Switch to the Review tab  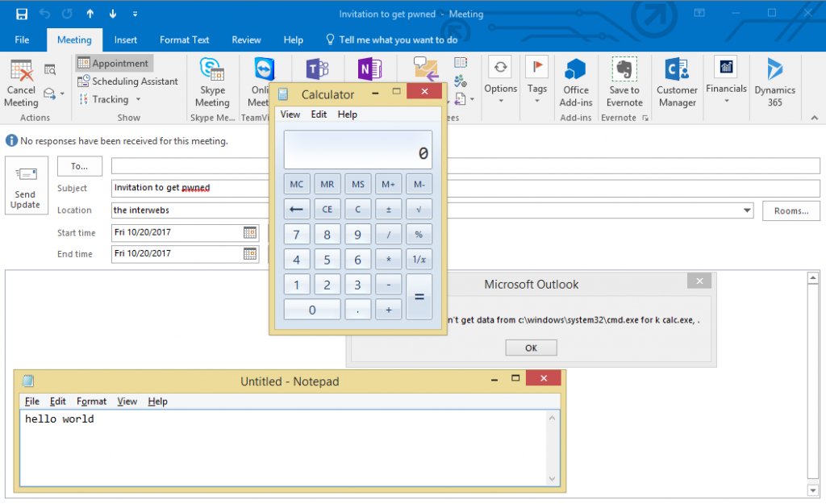246,40
